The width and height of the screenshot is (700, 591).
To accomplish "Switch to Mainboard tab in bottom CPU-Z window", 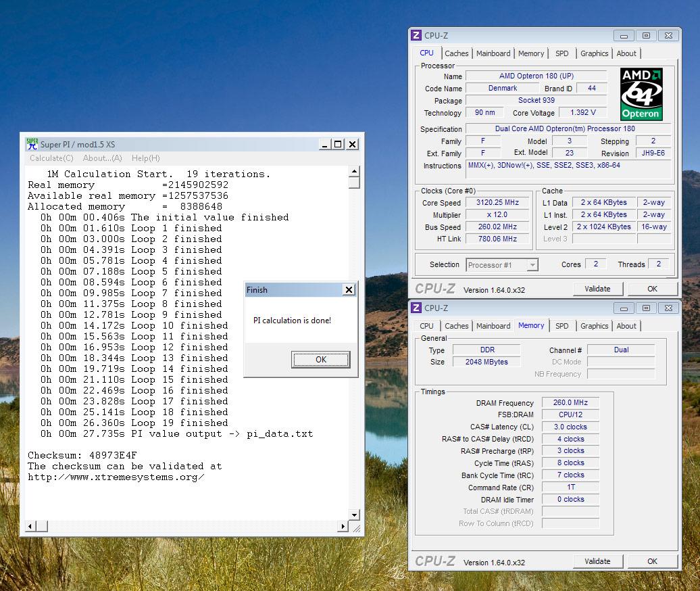I will pos(493,326).
